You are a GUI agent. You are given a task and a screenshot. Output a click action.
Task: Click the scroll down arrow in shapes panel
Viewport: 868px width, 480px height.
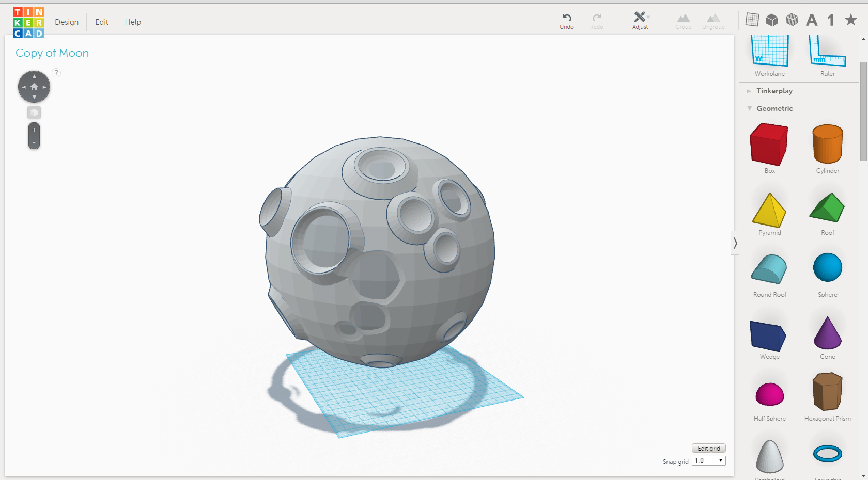[863, 476]
